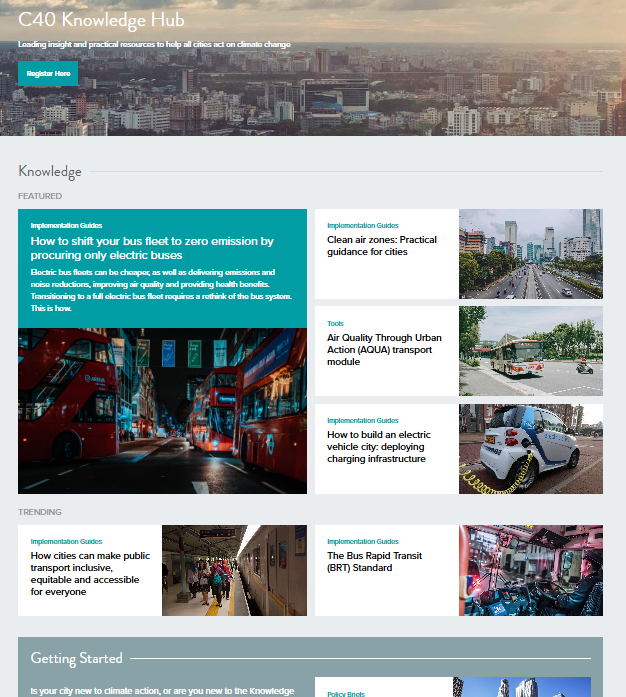Click the city highway thumbnail for clean air zones
This screenshot has height=697, width=626.
click(530, 254)
